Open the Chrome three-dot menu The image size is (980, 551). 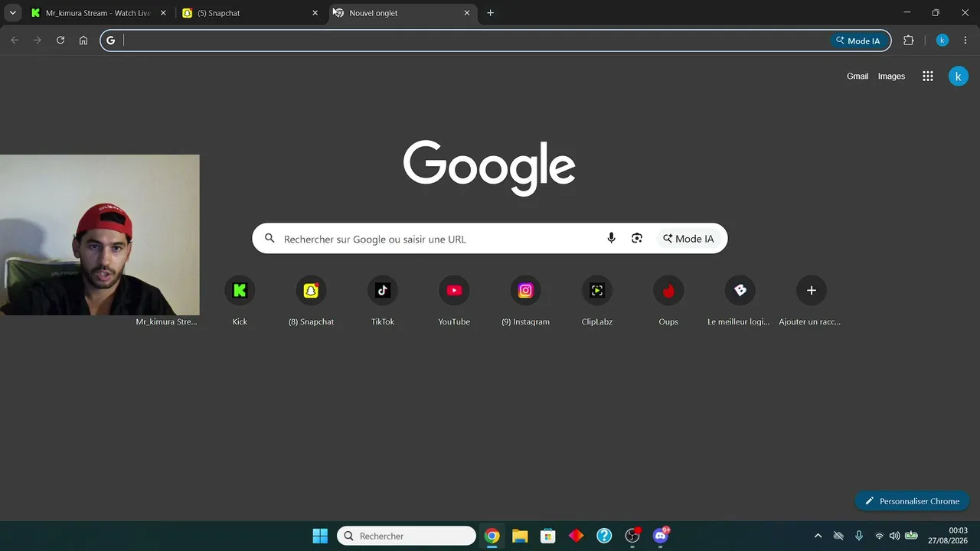point(965,41)
